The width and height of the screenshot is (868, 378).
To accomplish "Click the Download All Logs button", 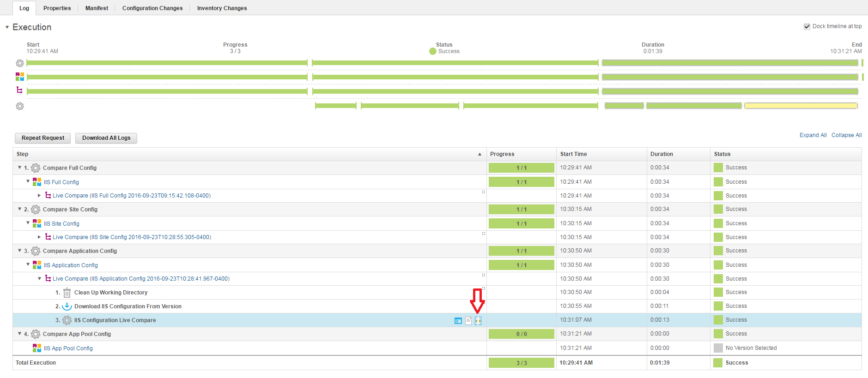I will point(106,138).
